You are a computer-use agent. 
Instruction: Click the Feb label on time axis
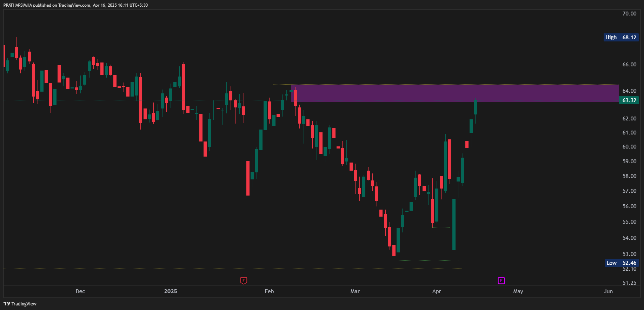tap(269, 291)
